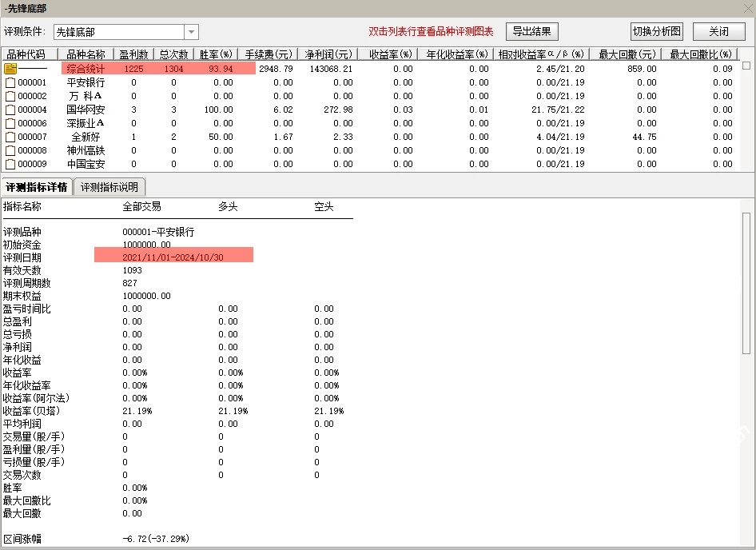Click the 导出结果 button
756x550 pixels.
531,31
